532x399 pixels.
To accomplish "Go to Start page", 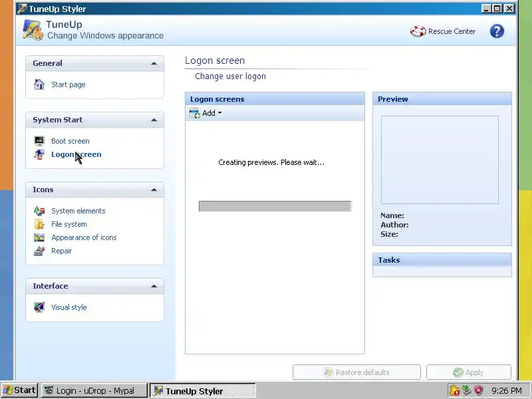I will click(68, 84).
